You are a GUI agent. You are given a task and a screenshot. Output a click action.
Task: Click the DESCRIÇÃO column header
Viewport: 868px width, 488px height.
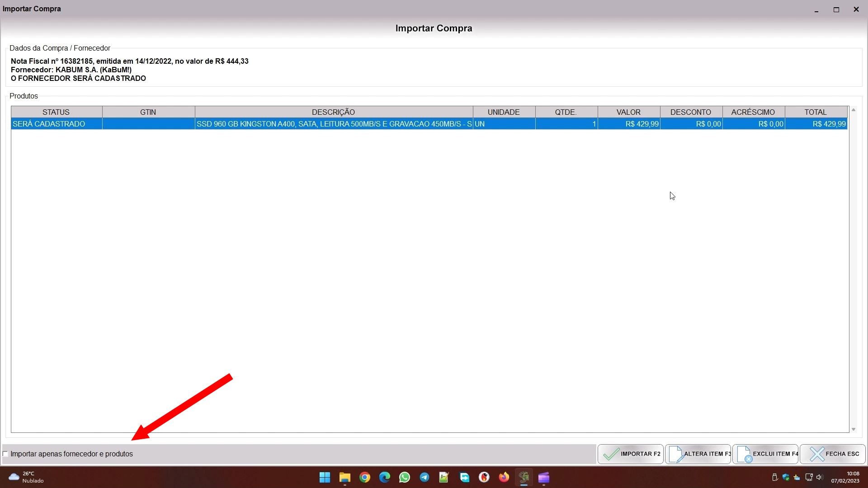(334, 112)
